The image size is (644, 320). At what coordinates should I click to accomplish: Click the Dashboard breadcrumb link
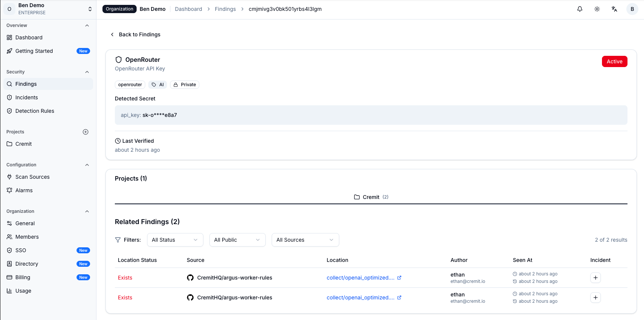click(188, 9)
